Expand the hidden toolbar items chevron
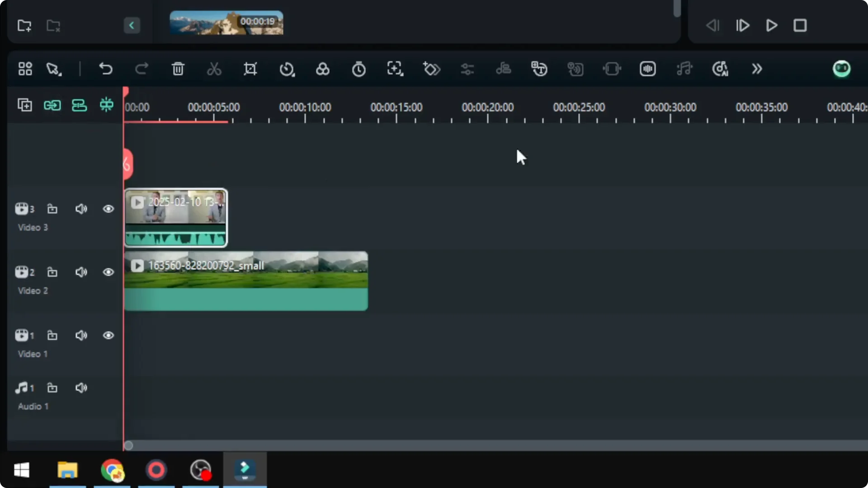This screenshot has width=868, height=488. pyautogui.click(x=756, y=69)
